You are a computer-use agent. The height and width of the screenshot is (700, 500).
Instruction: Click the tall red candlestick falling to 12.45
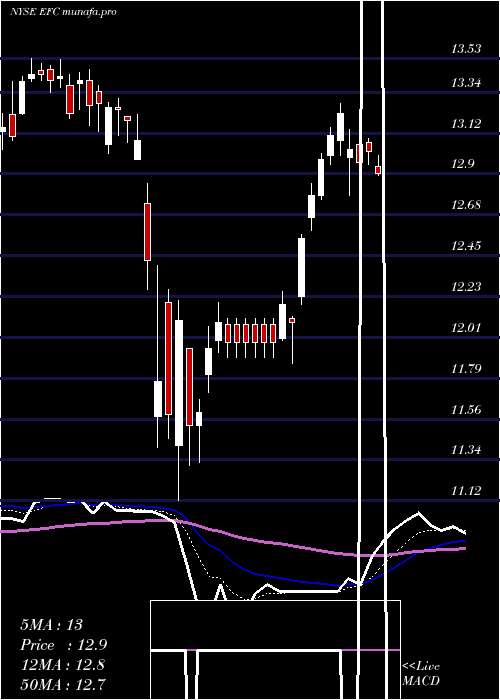tap(147, 232)
